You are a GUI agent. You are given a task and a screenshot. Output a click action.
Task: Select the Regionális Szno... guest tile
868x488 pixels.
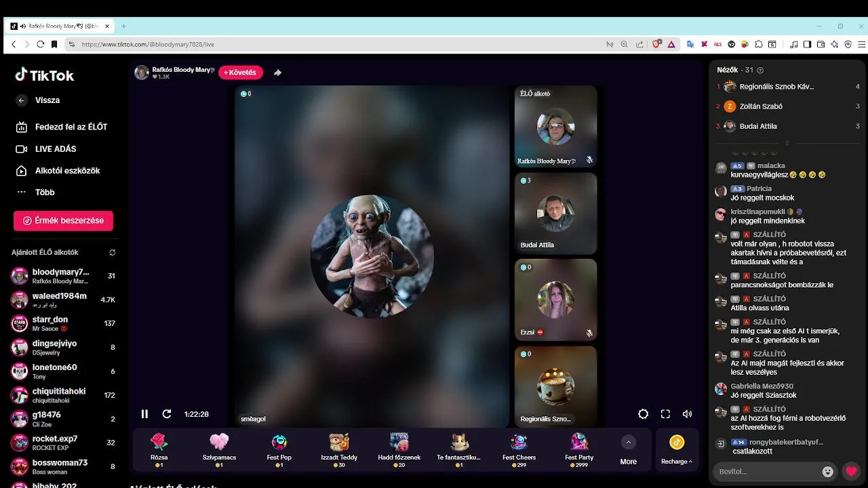pyautogui.click(x=555, y=386)
